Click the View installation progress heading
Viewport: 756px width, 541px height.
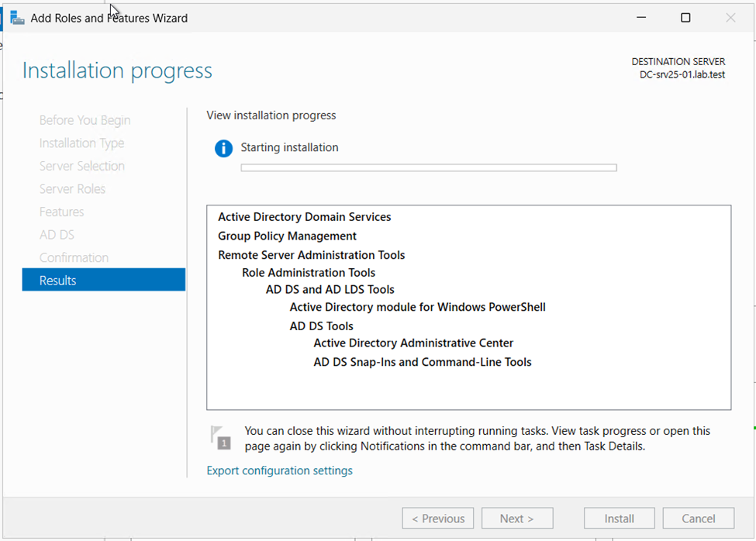pos(271,115)
